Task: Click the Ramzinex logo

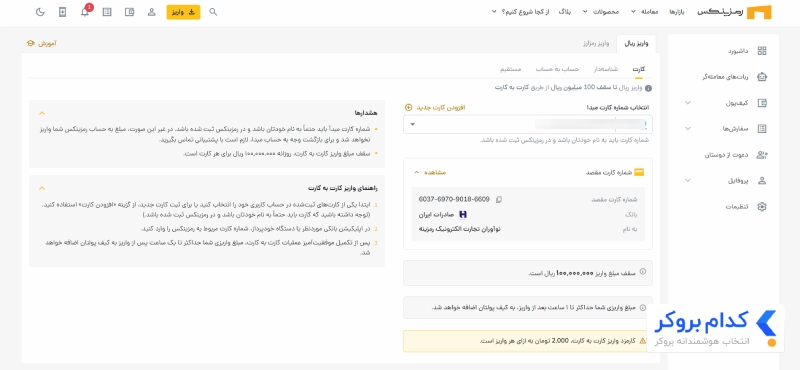Action: point(735,12)
